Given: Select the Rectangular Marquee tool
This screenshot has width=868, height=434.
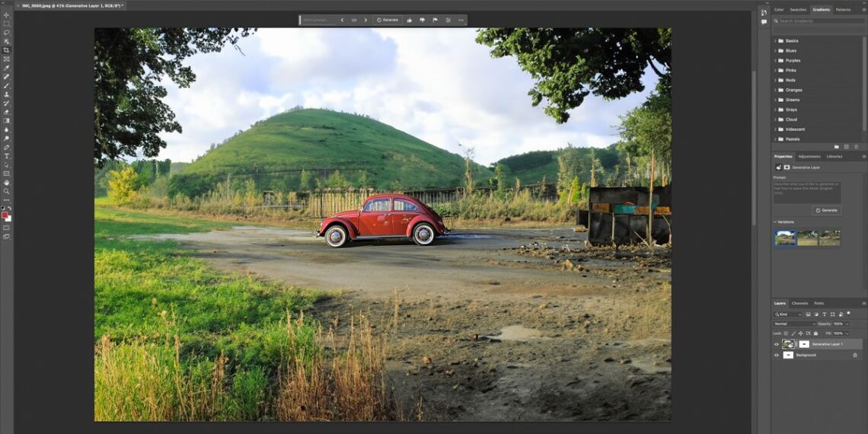Looking at the screenshot, I should pos(7,24).
